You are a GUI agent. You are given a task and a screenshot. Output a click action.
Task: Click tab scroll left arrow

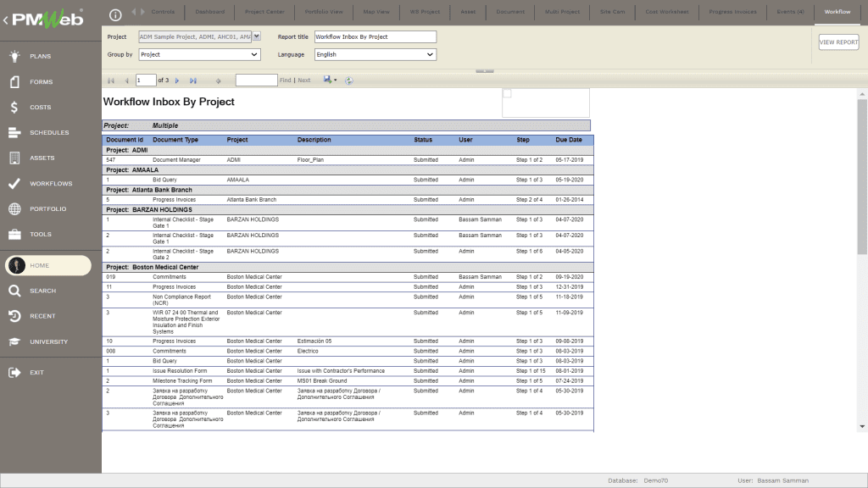[133, 12]
